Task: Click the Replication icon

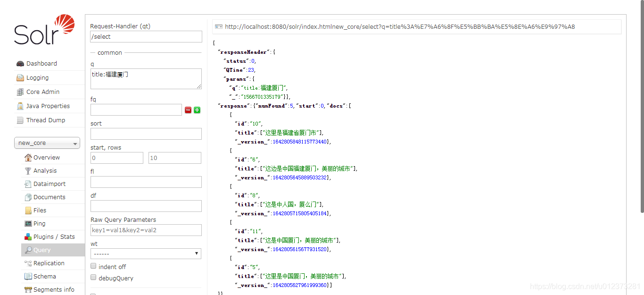Action: coord(27,263)
